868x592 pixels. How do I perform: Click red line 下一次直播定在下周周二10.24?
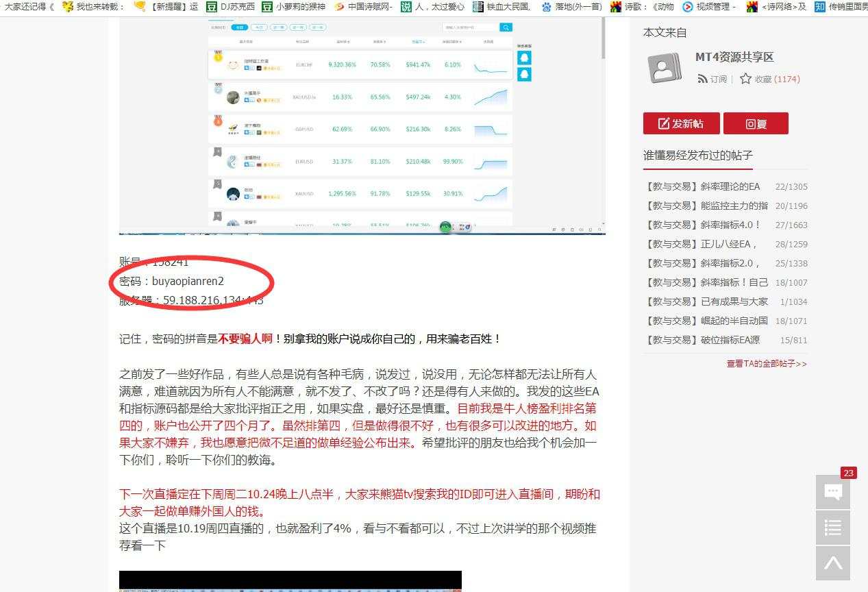[360, 502]
